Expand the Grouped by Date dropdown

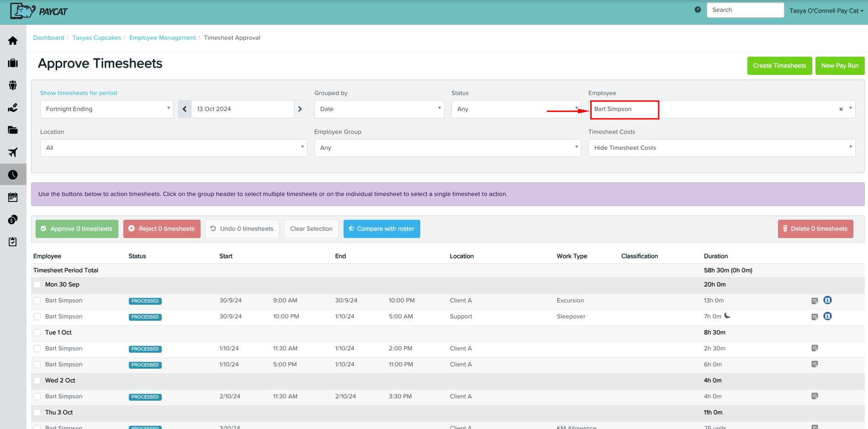pyautogui.click(x=379, y=109)
